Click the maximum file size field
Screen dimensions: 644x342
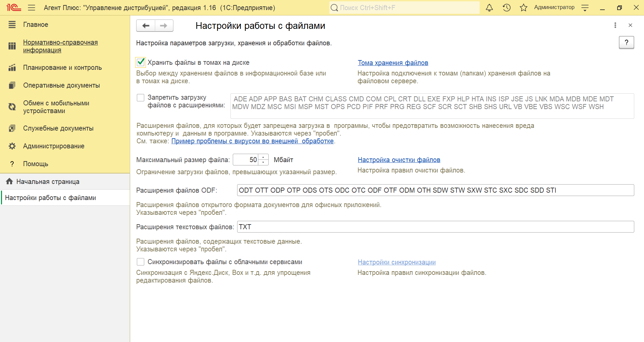[x=246, y=160]
